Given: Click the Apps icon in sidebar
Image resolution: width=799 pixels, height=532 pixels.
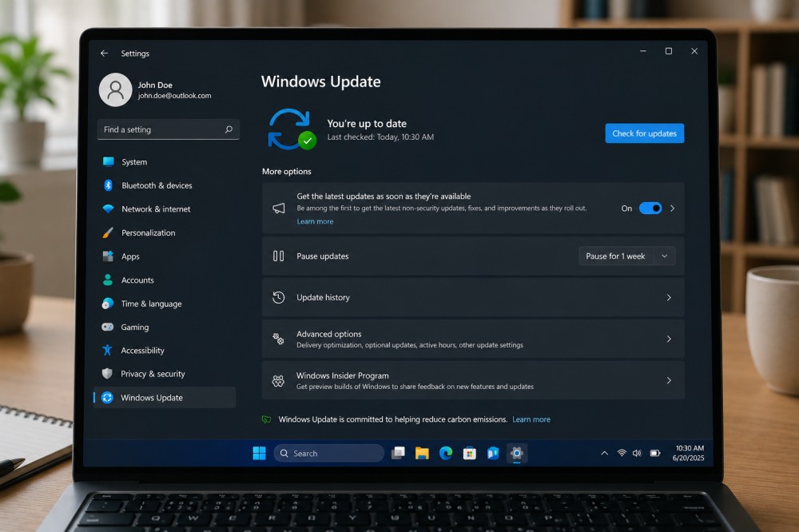Looking at the screenshot, I should coord(108,256).
